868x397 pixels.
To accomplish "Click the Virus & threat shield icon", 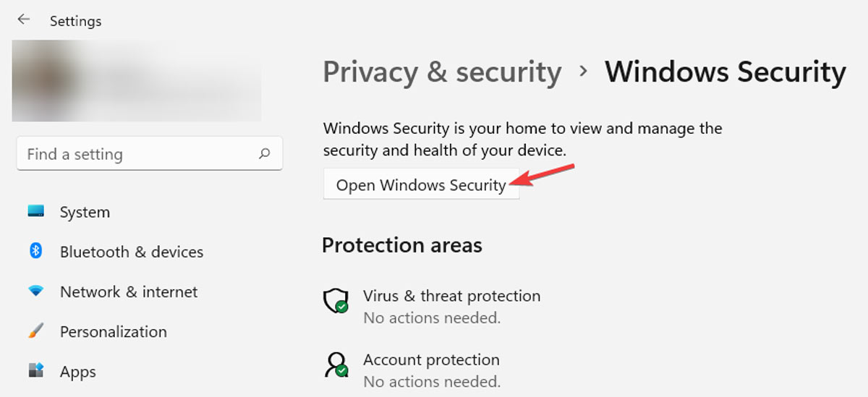I will point(336,301).
